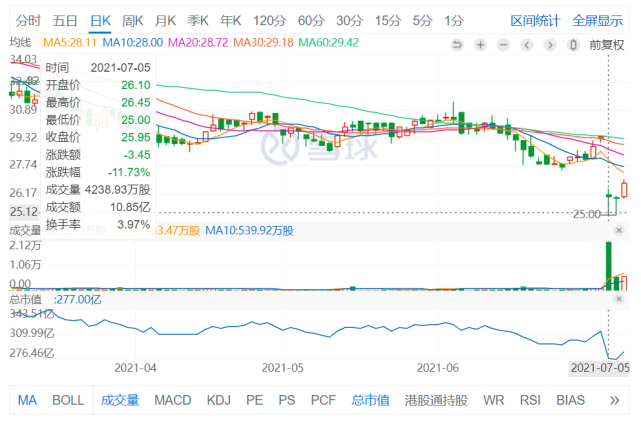Image resolution: width=641 pixels, height=428 pixels.
Task: Open the 五日 chart tab
Action: (x=65, y=20)
